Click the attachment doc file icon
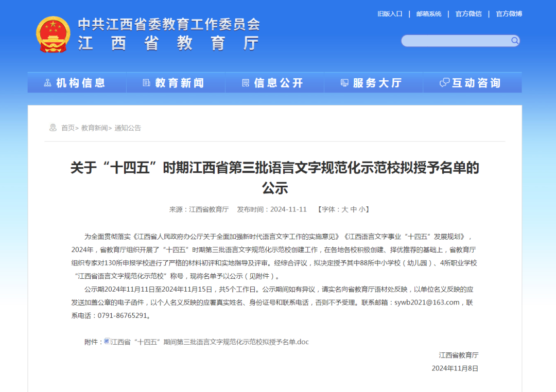This screenshot has width=556, height=392. click(107, 341)
